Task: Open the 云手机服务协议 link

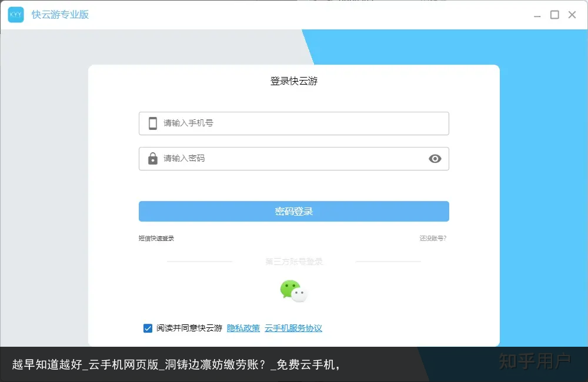Action: (x=293, y=328)
